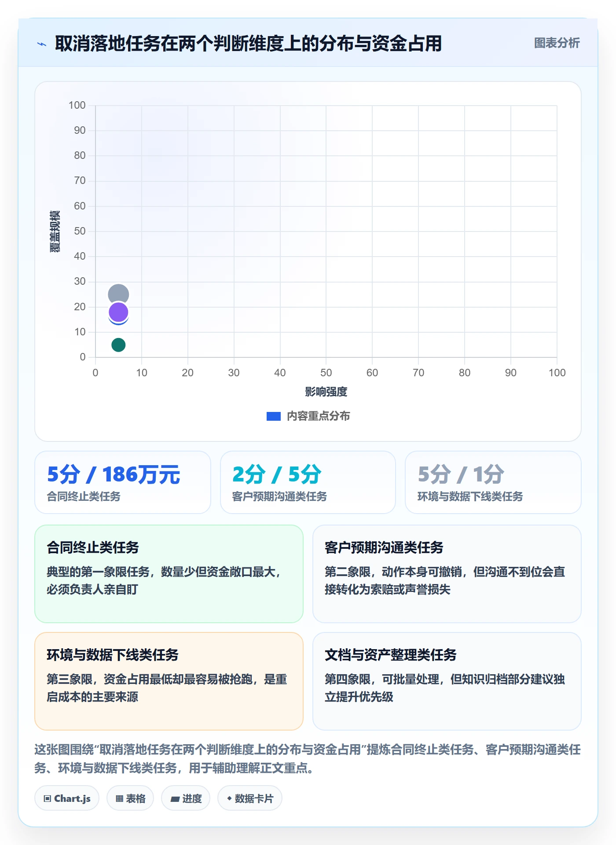Click the 覆盖规模 y-axis title

[55, 231]
